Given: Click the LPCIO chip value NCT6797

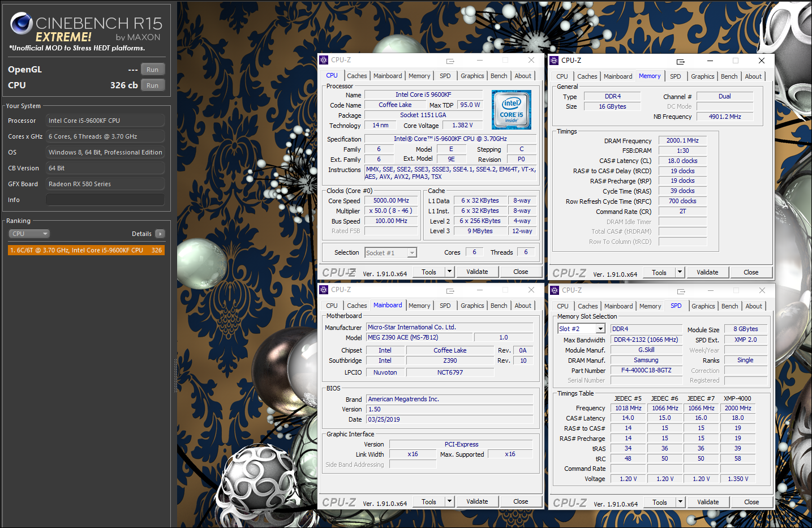Looking at the screenshot, I should click(450, 372).
